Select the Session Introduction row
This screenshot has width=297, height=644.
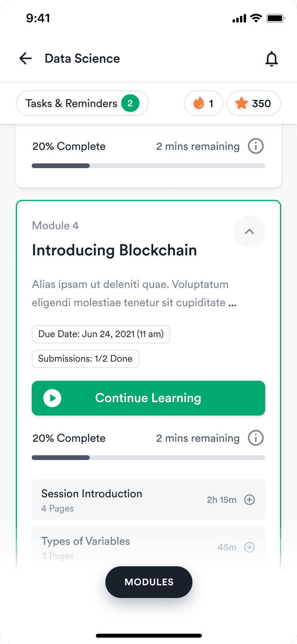click(x=148, y=500)
